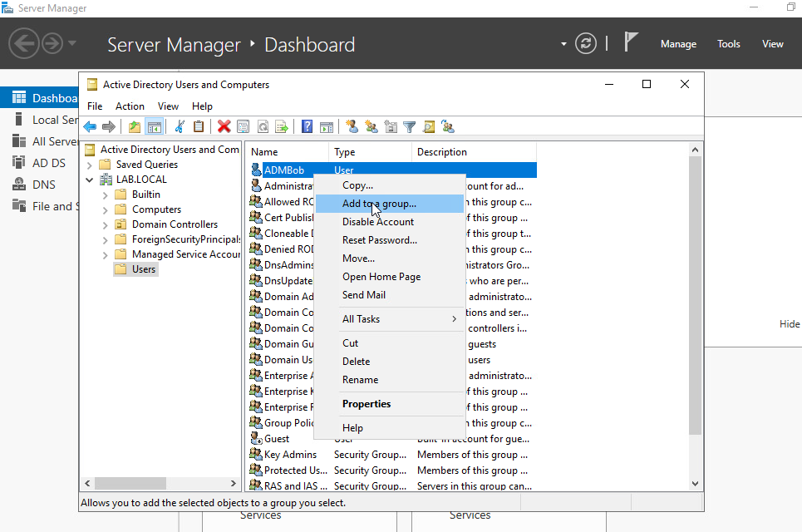Open Properties via the toolbar sheet icon
Screen dimensions: 802x532
(x=244, y=127)
